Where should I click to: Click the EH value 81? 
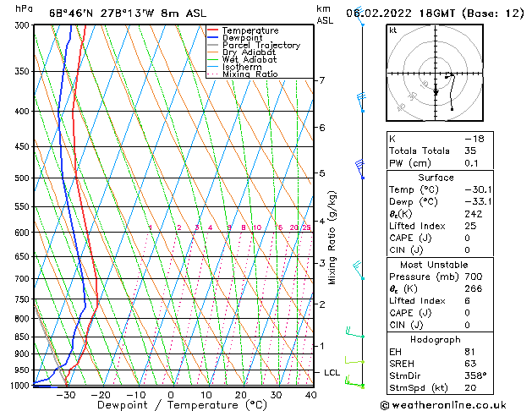point(470,352)
